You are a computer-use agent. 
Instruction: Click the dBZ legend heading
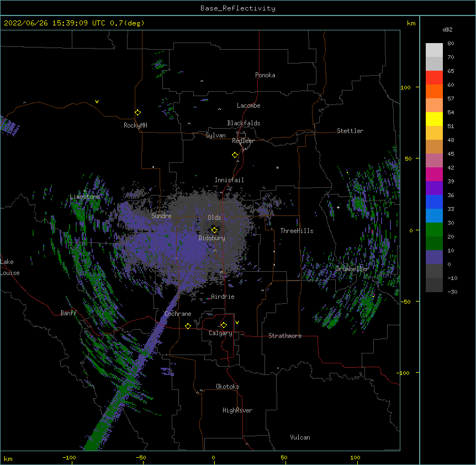point(447,30)
